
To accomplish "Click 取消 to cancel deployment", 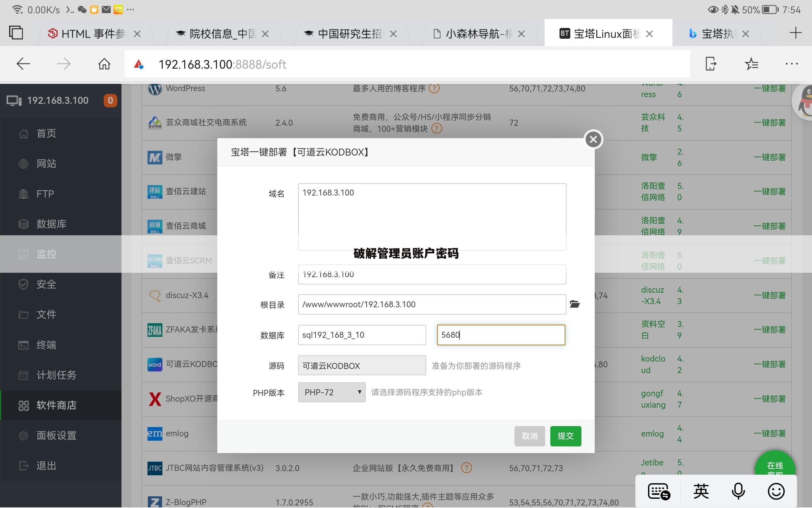I will 529,436.
